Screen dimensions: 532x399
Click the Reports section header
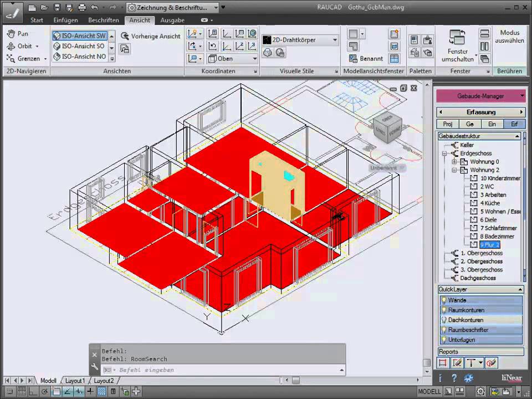coord(481,352)
